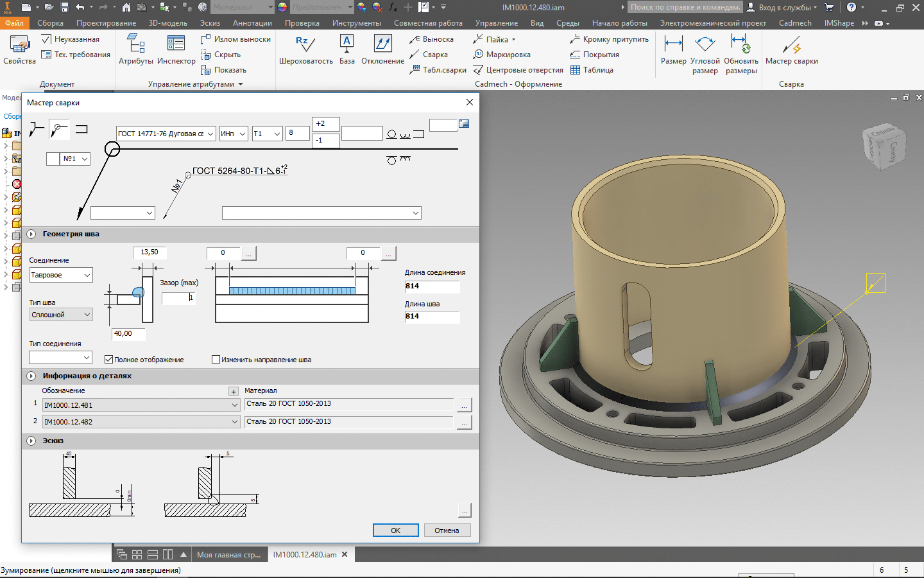Toggle the Полное отображение checkbox
The image size is (924, 578).
[x=109, y=360]
